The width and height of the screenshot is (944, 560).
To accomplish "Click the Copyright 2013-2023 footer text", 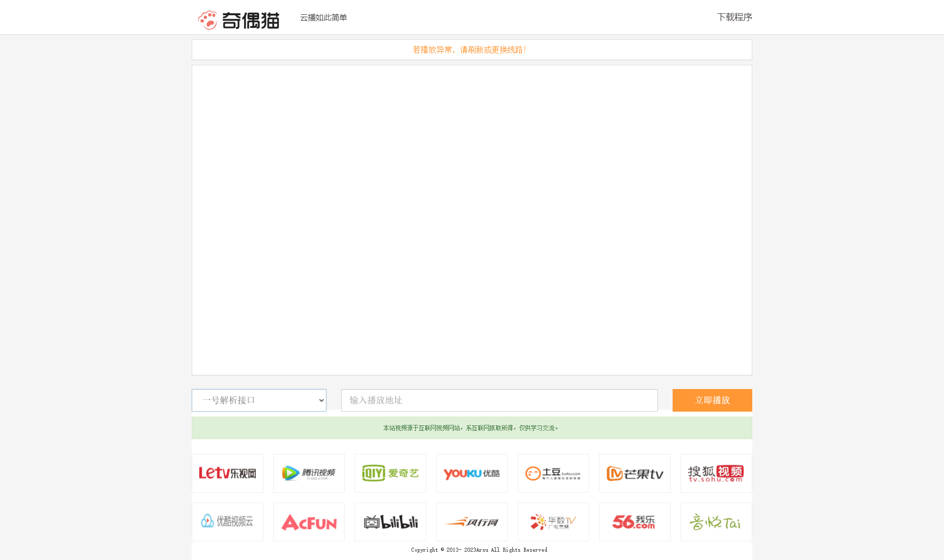I will click(479, 550).
